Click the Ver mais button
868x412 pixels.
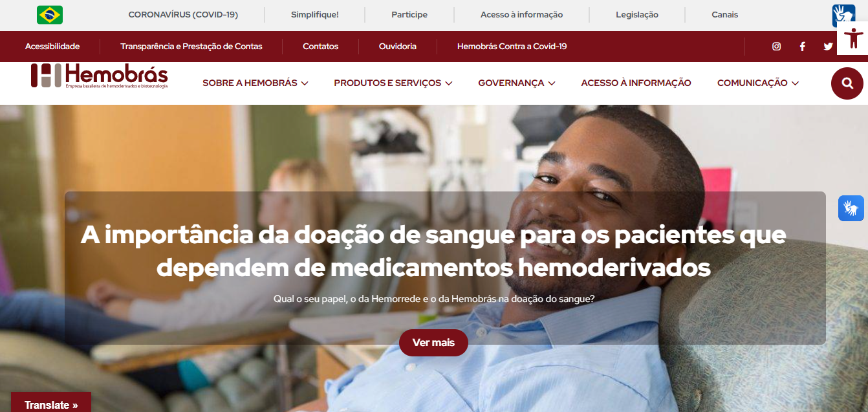pyautogui.click(x=433, y=343)
